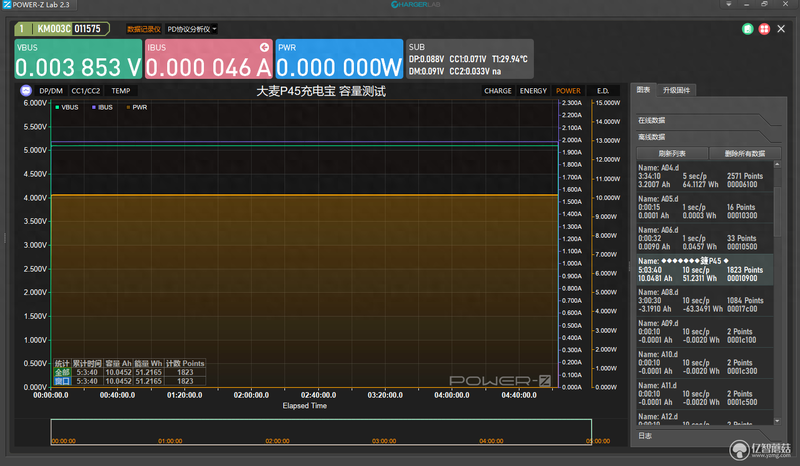Click the offline record list scrollbar thumb
Image resolution: width=800 pixels, height=466 pixels.
point(777,212)
